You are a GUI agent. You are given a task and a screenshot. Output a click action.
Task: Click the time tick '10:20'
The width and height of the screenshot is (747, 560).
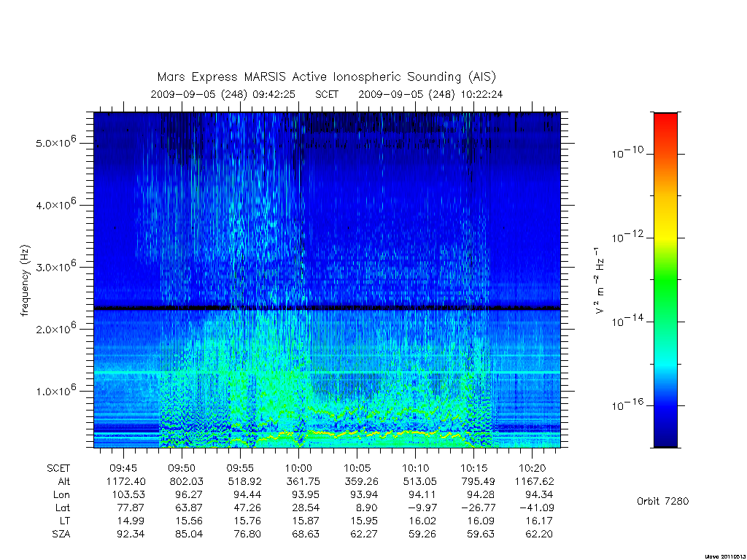(x=532, y=469)
